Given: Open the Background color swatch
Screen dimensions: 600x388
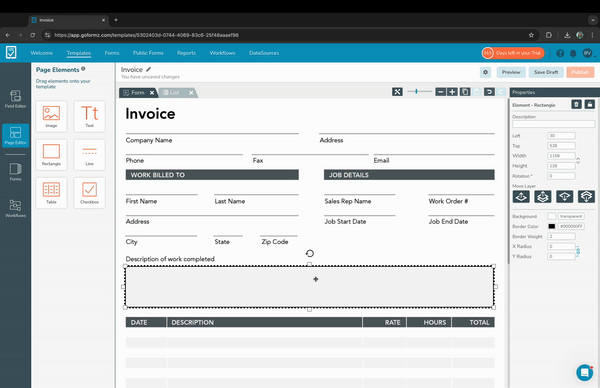Looking at the screenshot, I should pos(551,217).
